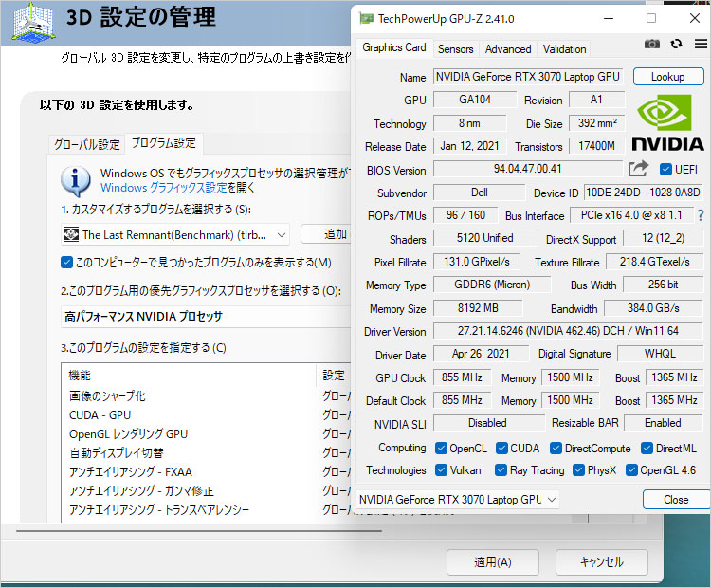This screenshot has height=588, width=711.
Task: Click the Device ID field
Action: click(643, 193)
